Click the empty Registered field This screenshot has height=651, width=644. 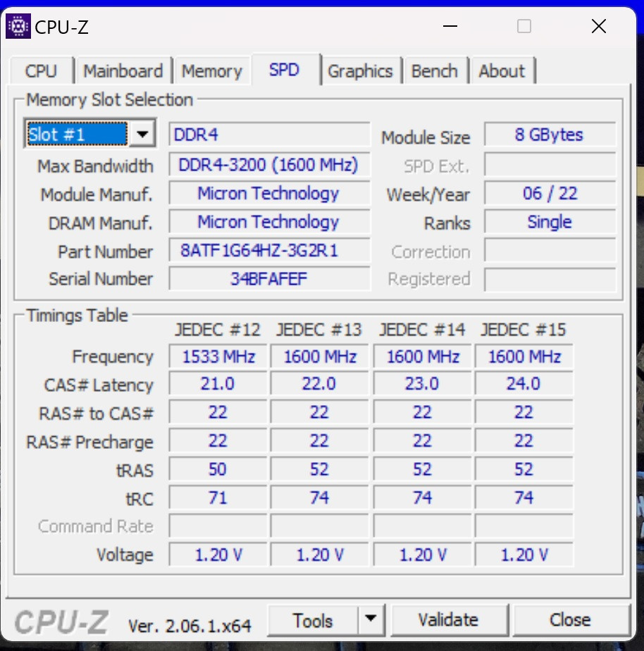click(550, 280)
